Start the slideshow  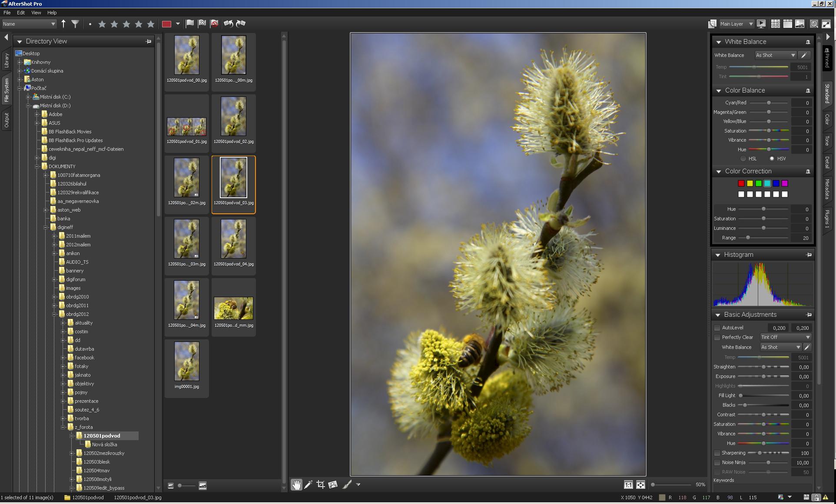click(761, 24)
